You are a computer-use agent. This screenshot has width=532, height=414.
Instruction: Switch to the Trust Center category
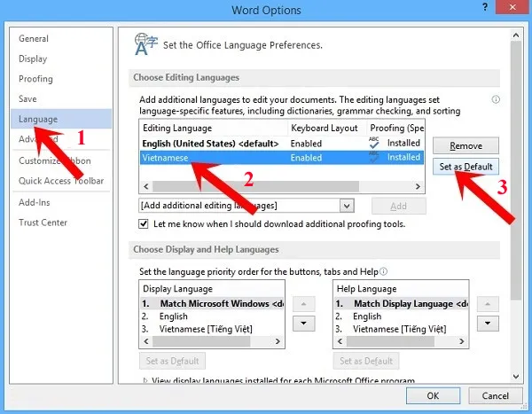tap(43, 223)
